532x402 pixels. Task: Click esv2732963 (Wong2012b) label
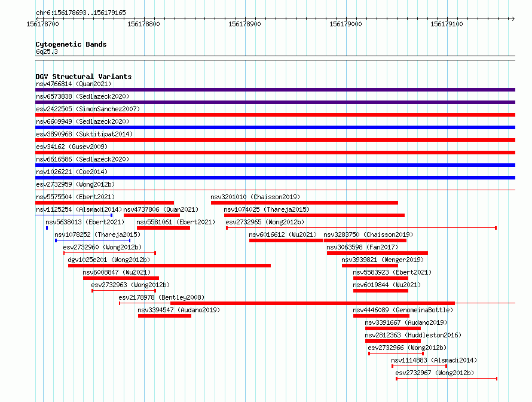[x=130, y=285]
